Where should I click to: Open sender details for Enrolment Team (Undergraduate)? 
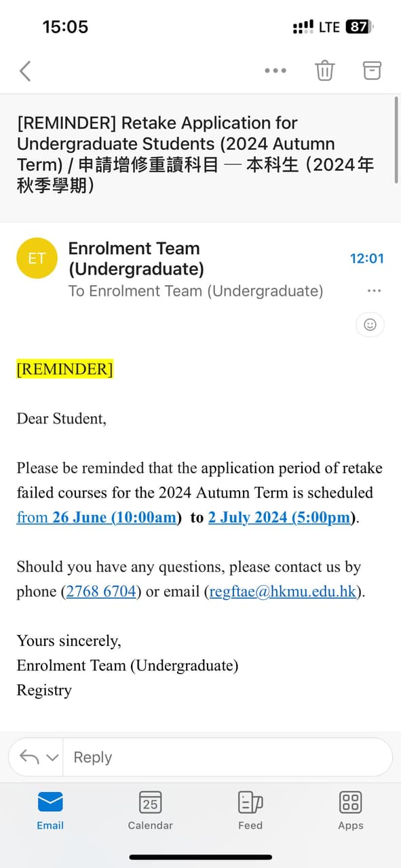134,258
